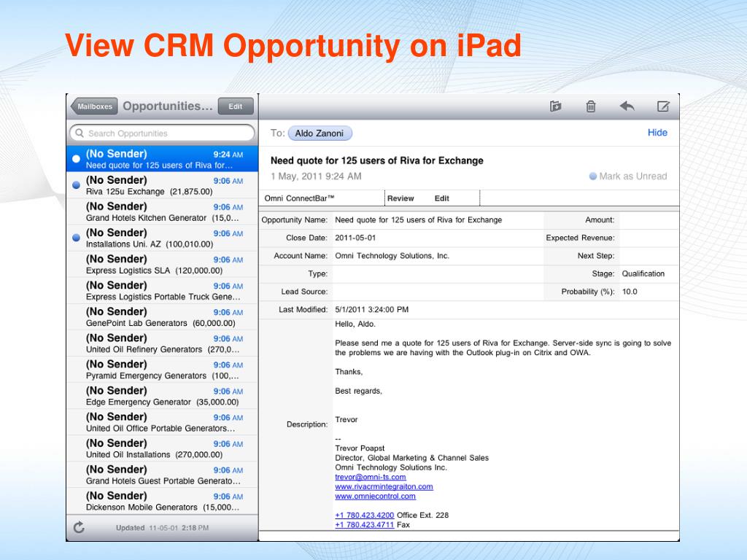Open Express Logistics Portable Truck opportunity

coord(162,290)
